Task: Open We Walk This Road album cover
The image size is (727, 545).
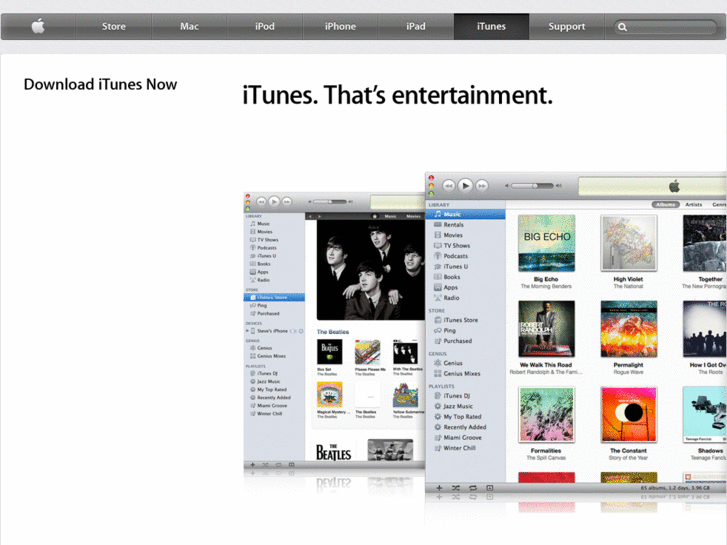Action: pyautogui.click(x=547, y=329)
